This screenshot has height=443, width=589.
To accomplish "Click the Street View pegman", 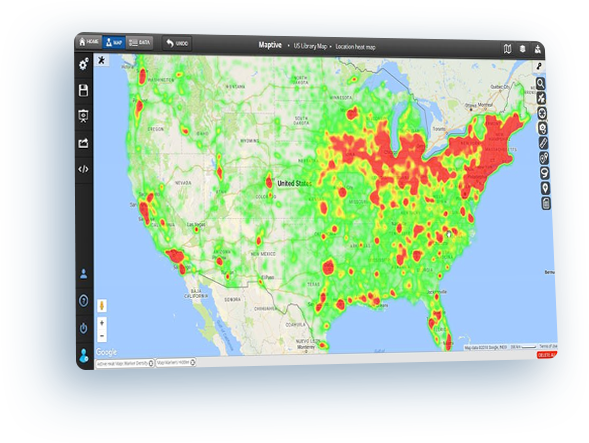I will 102,306.
